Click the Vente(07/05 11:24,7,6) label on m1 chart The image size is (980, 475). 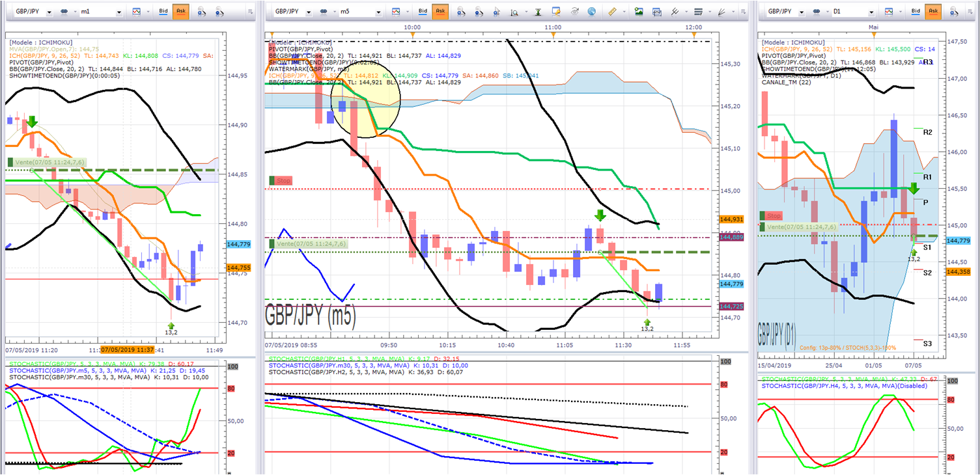click(46, 162)
